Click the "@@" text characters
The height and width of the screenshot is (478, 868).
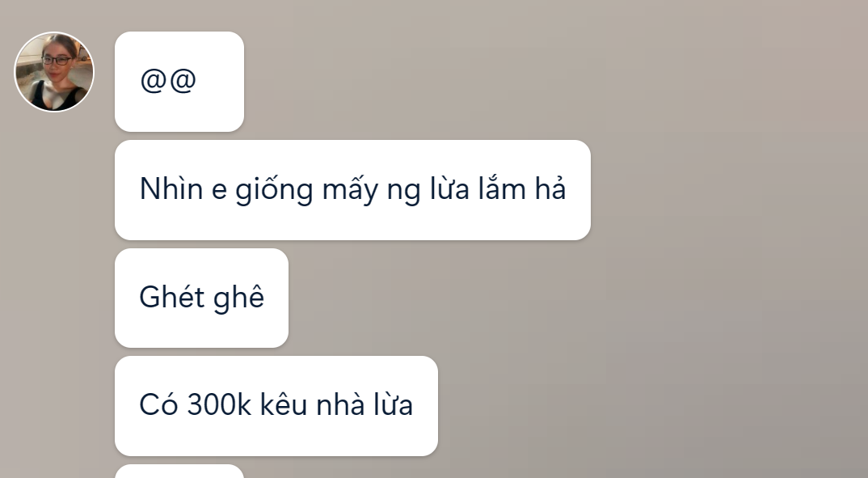tap(168, 81)
